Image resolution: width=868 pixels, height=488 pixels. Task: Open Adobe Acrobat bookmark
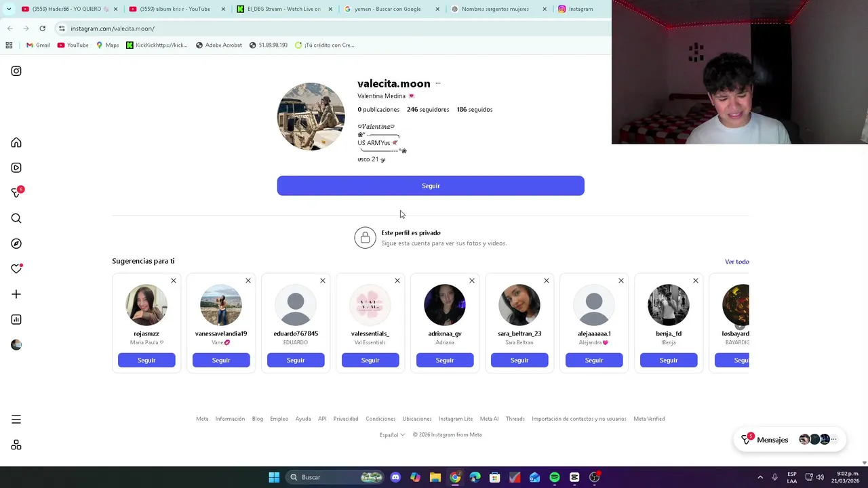218,45
